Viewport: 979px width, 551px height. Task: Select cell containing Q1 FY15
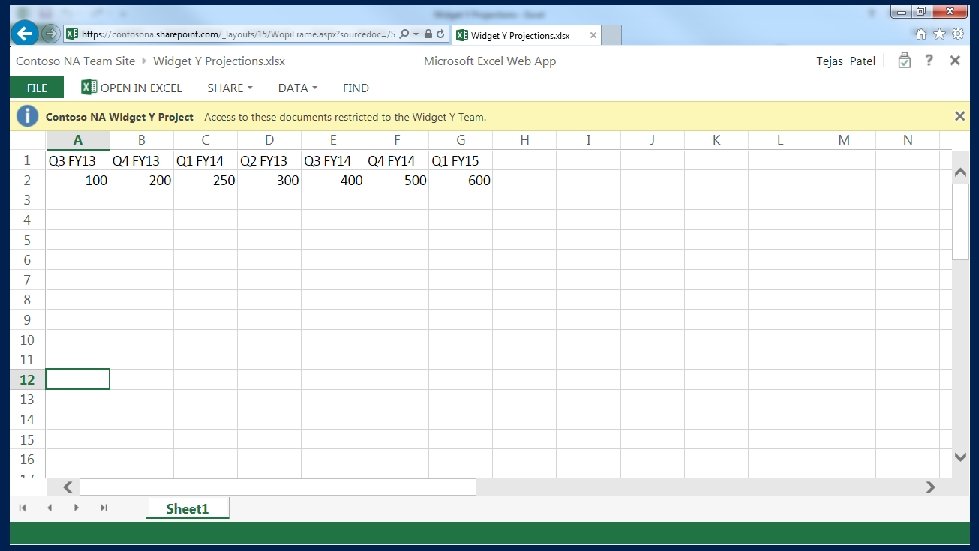point(461,160)
